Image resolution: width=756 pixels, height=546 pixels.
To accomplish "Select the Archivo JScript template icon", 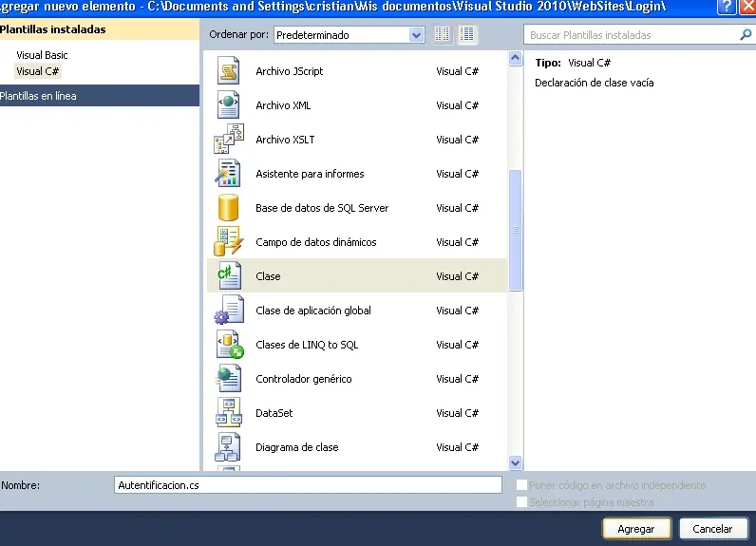I will (x=229, y=71).
